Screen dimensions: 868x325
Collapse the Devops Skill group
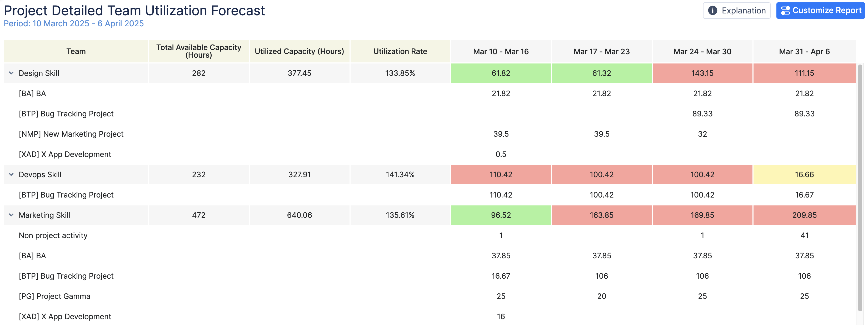(x=11, y=174)
